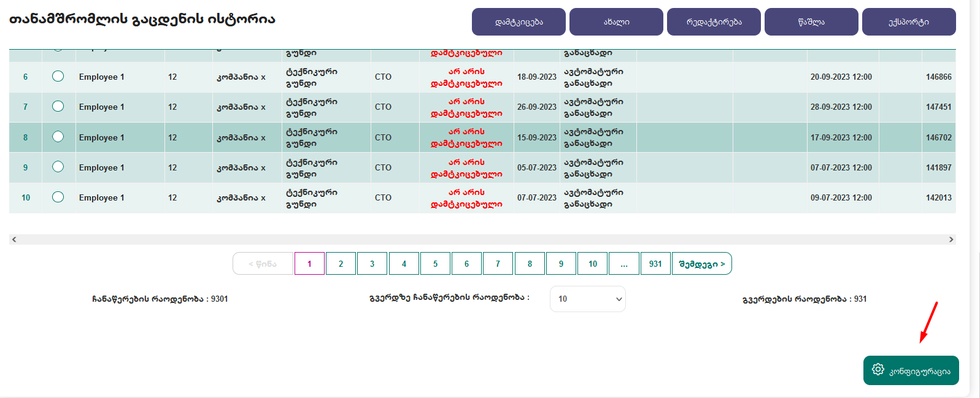980x398 pixels.
Task: Click record ID 141897
Action: (939, 167)
